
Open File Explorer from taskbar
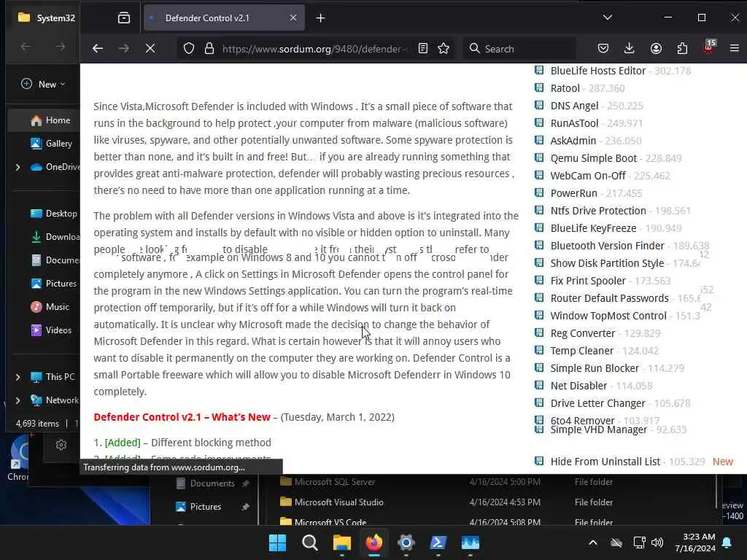(x=342, y=542)
